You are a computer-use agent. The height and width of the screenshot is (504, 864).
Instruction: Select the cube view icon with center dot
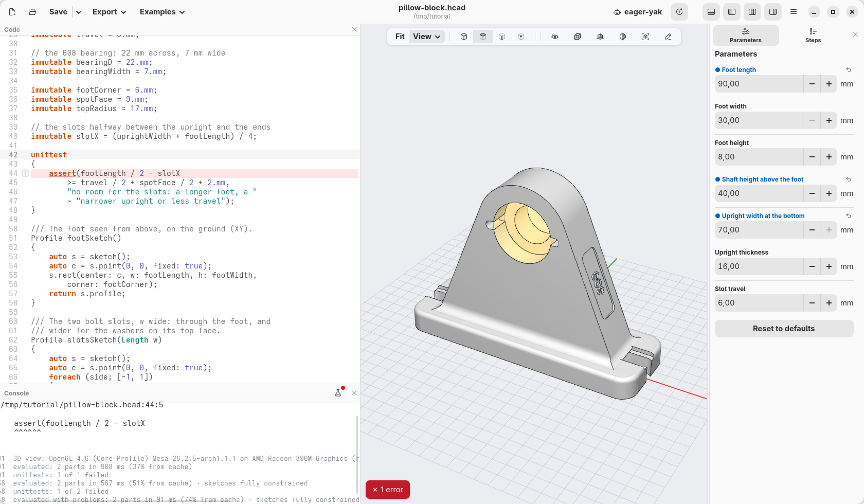pyautogui.click(x=521, y=37)
